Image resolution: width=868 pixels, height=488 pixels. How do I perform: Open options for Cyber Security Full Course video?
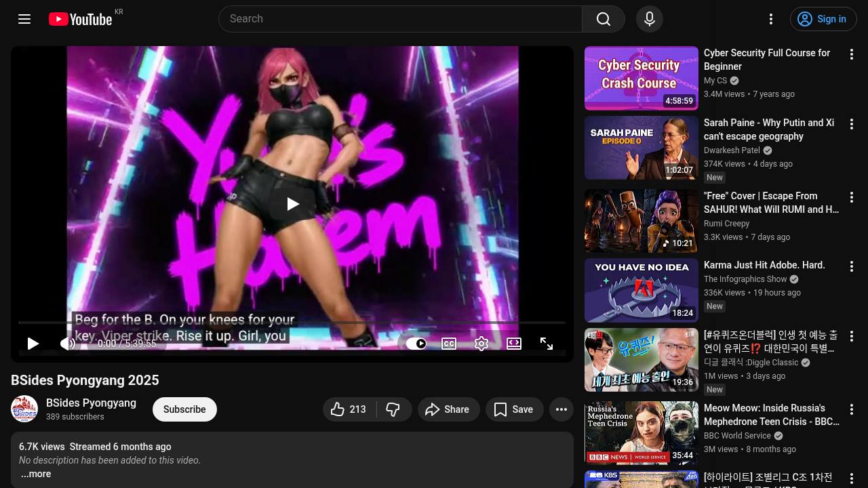coord(852,54)
